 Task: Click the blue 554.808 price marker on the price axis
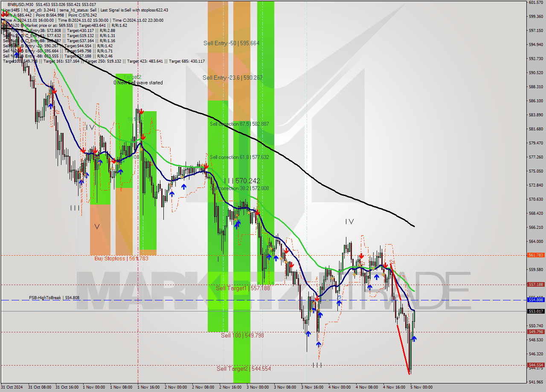pos(536,300)
